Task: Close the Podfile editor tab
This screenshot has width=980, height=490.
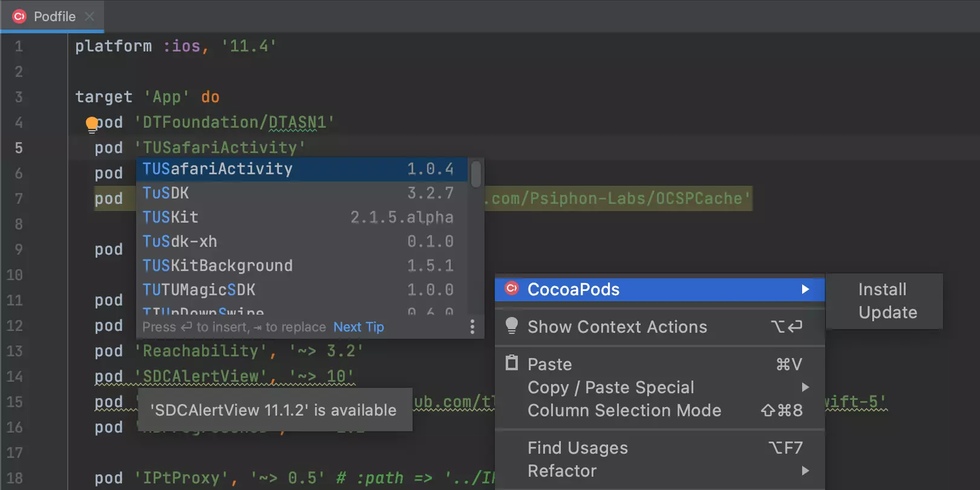Action: pos(90,16)
